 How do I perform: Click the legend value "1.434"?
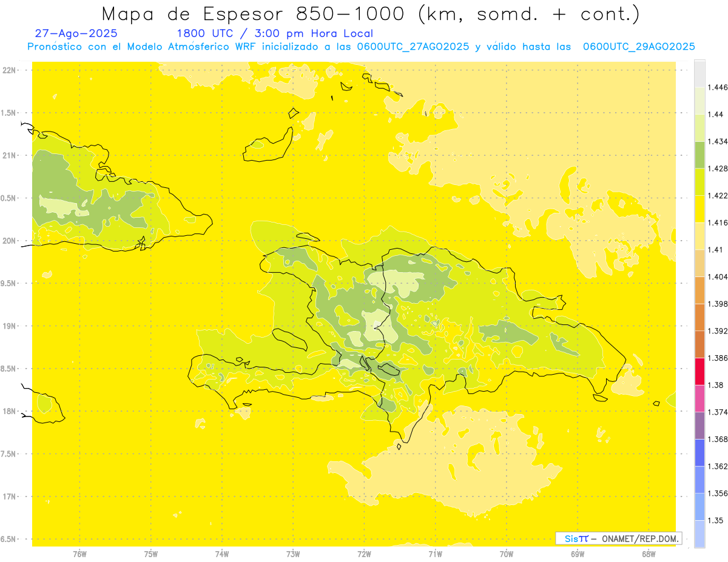717,141
